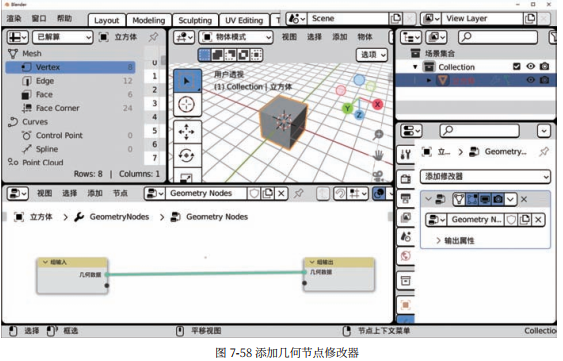563x361 pixels.
Task: Open the 节点 menu in node editor
Action: point(120,193)
